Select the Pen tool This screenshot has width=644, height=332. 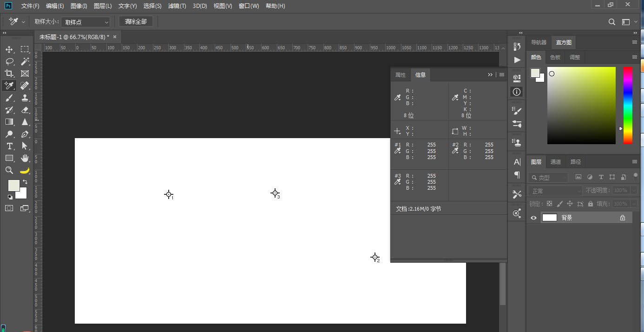pyautogui.click(x=25, y=134)
